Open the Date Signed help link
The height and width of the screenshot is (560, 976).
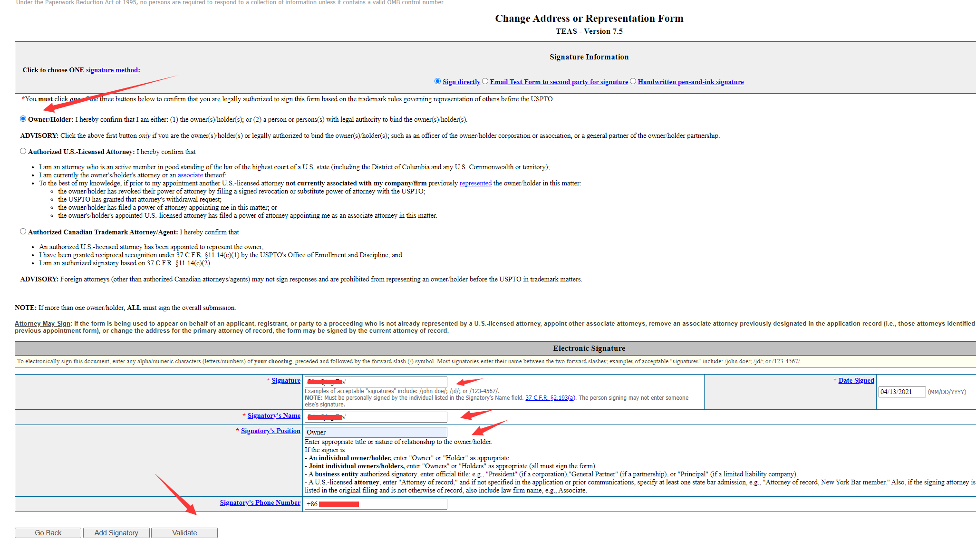856,380
